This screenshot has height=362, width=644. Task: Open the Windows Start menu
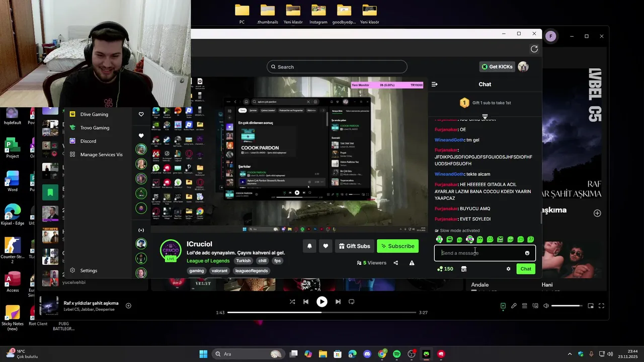(203, 354)
